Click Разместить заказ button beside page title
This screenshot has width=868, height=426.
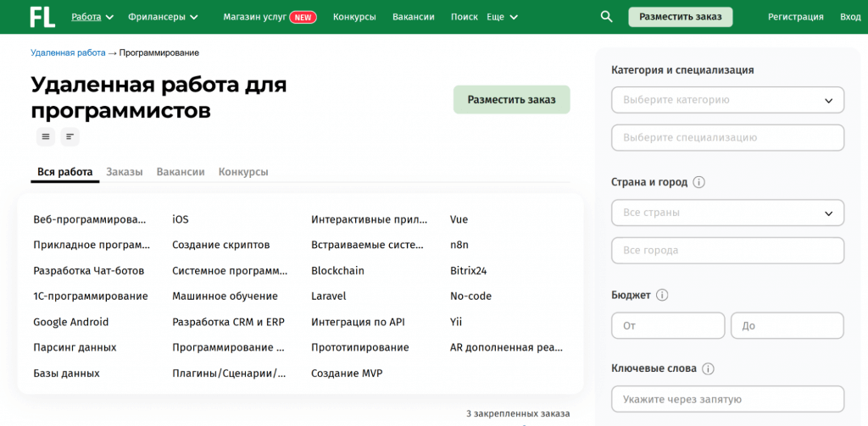click(x=511, y=100)
